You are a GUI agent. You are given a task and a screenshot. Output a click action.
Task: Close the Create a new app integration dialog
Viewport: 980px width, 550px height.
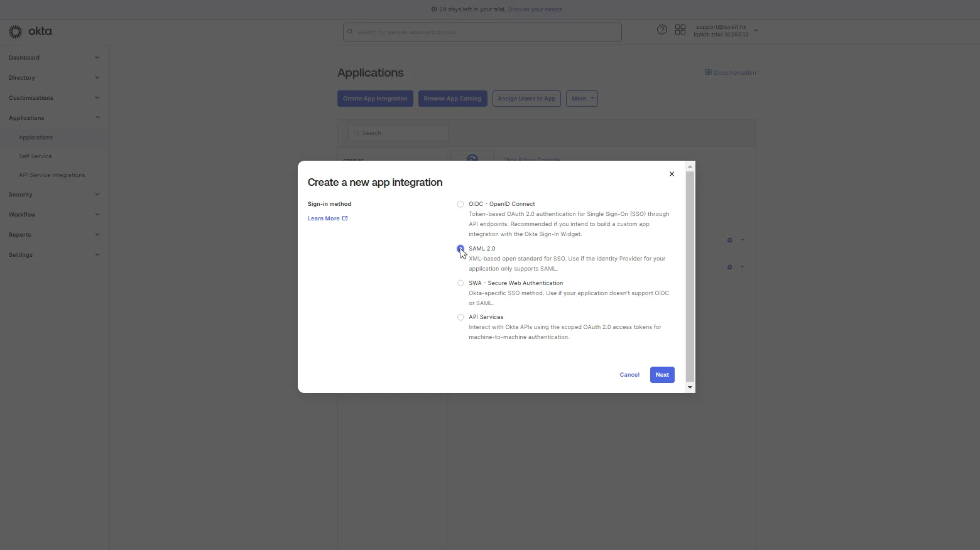coord(672,174)
